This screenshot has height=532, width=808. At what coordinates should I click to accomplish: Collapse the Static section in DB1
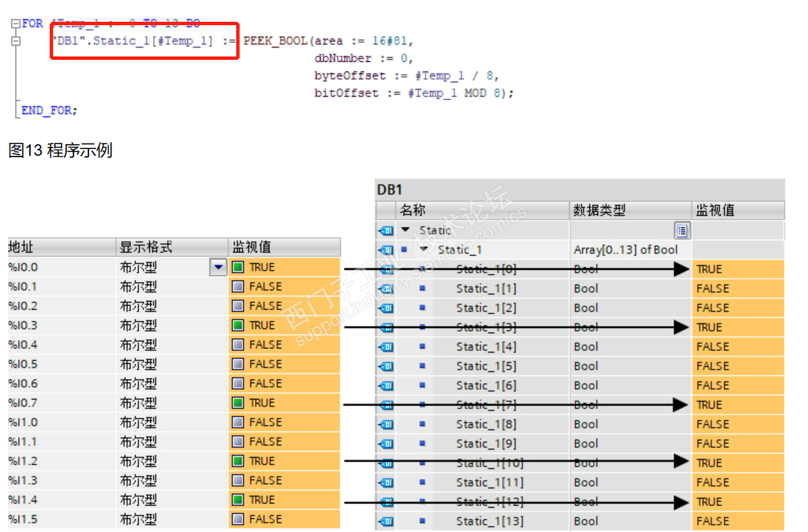point(406,230)
